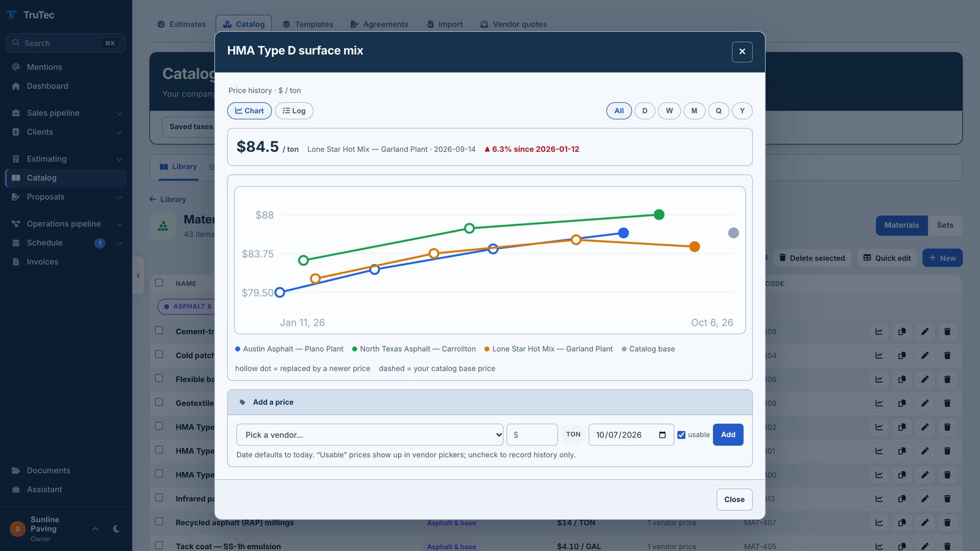Open the date picker calendar icon
Viewport: 980px width, 551px height.
click(x=662, y=435)
